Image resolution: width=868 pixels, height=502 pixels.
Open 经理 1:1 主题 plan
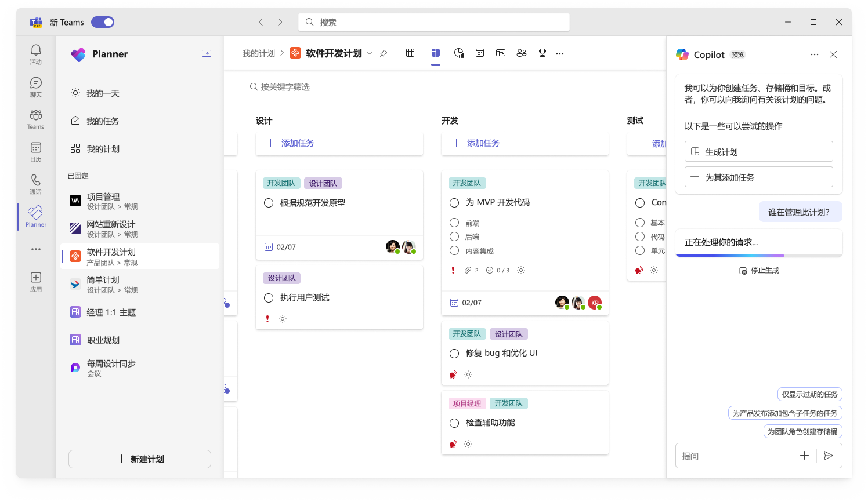coord(140,312)
